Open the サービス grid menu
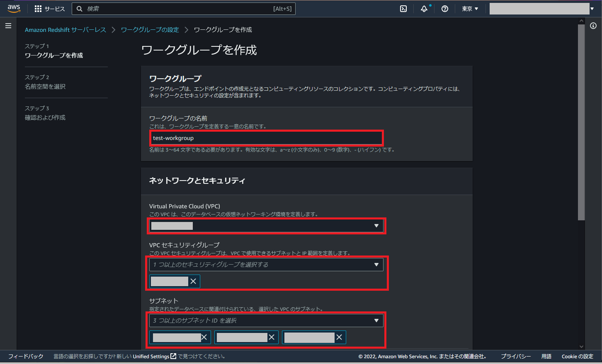Viewport: 602px width, 364px height. (49, 9)
